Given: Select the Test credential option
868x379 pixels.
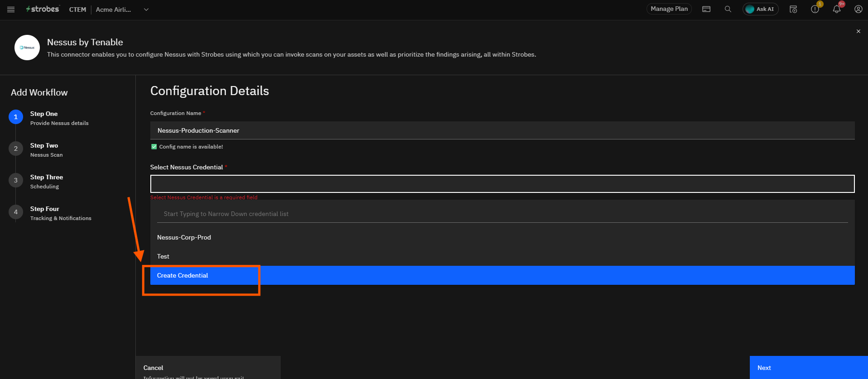Looking at the screenshot, I should coord(503,256).
